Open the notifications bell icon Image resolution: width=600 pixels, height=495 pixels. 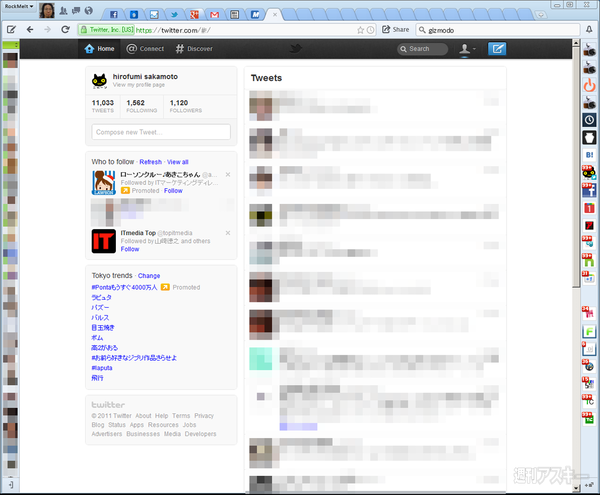[x=589, y=30]
